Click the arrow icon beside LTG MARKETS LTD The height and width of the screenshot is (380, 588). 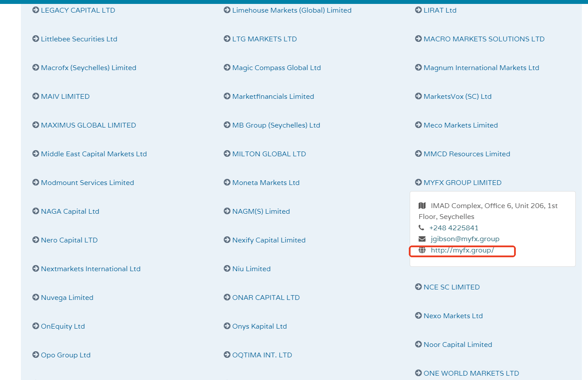227,39
